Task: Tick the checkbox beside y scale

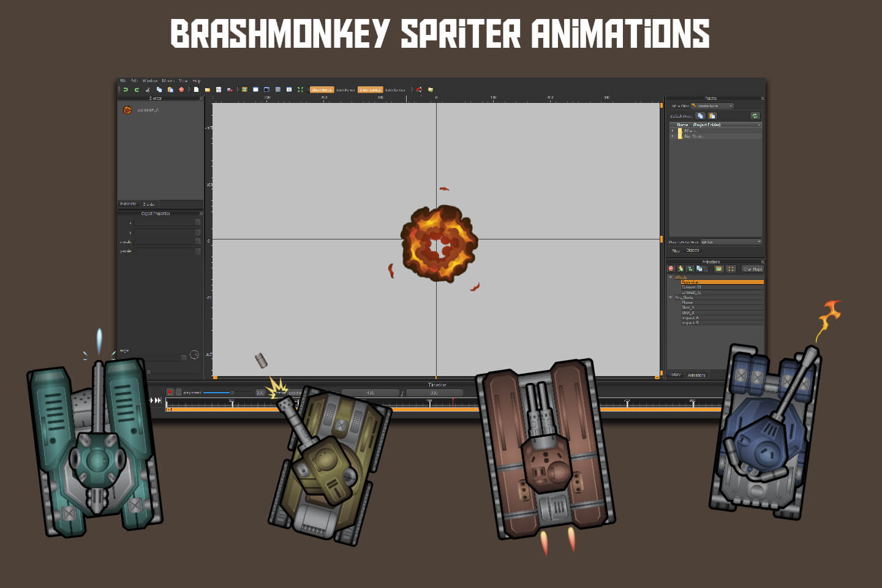Action: click(198, 251)
